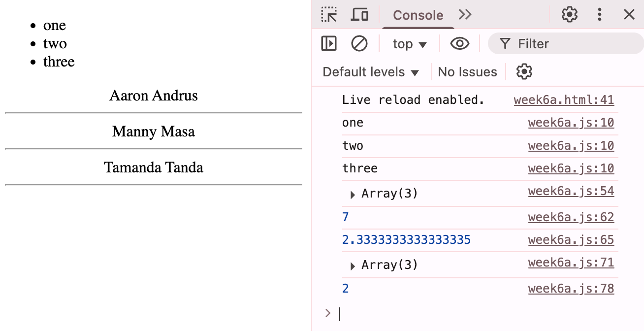This screenshot has height=331, width=644.
Task: Clear the console icon
Action: (359, 44)
